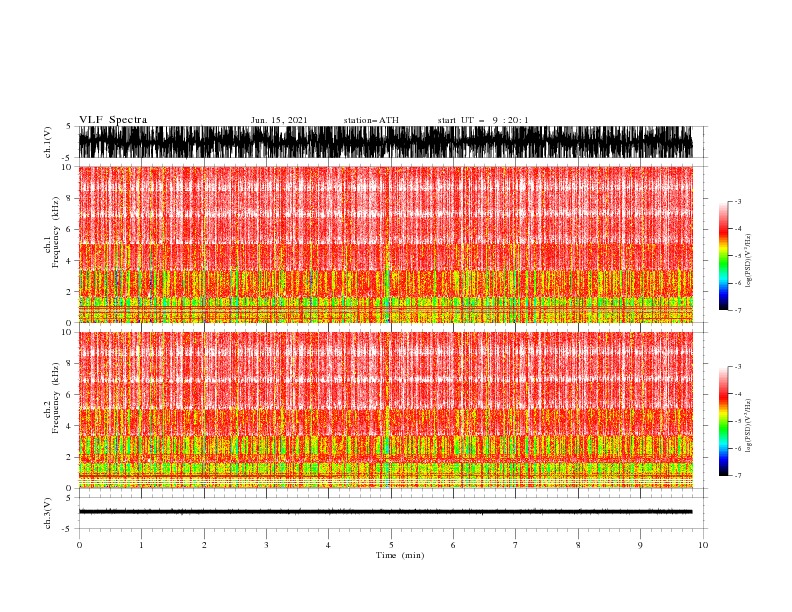Screen dimensions: 792x612
Task: Click the 'ch.3(V)' waveform axis label
Action: click(48, 513)
